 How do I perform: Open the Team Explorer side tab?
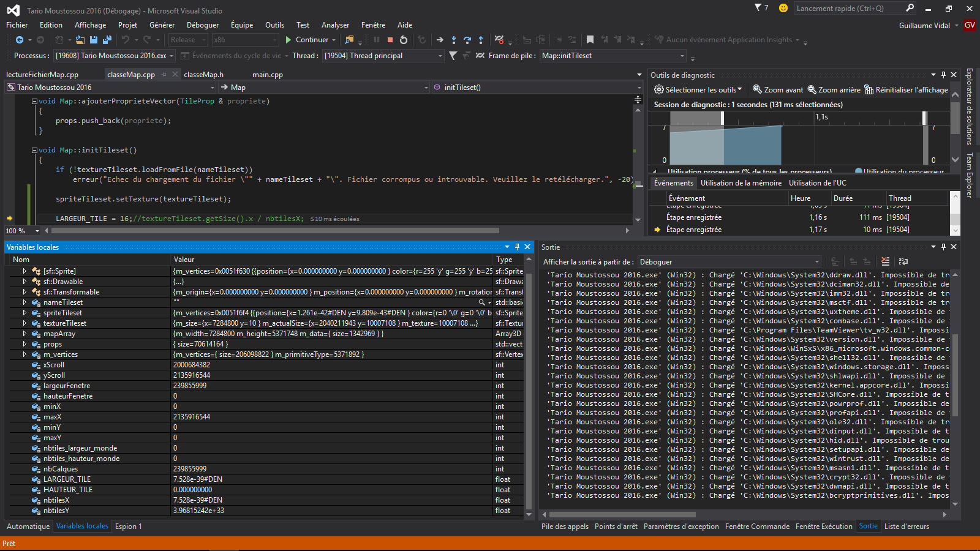pyautogui.click(x=969, y=175)
